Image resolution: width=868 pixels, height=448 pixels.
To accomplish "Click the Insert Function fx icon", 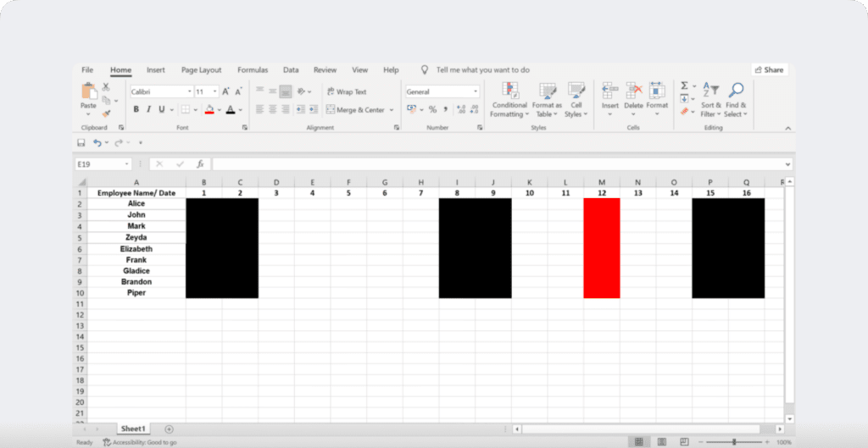I will 200,164.
